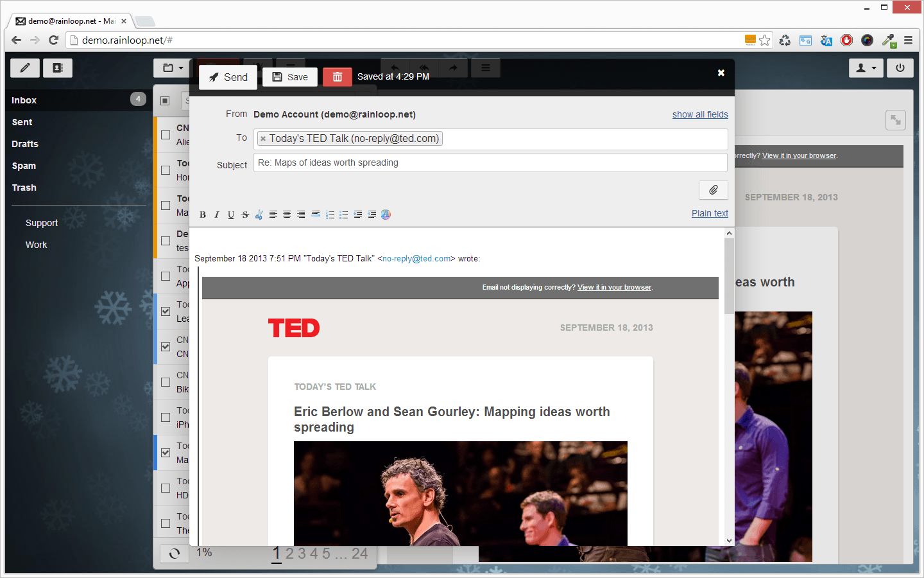This screenshot has width=924, height=578.
Task: Click the reload message list button
Action: click(175, 554)
